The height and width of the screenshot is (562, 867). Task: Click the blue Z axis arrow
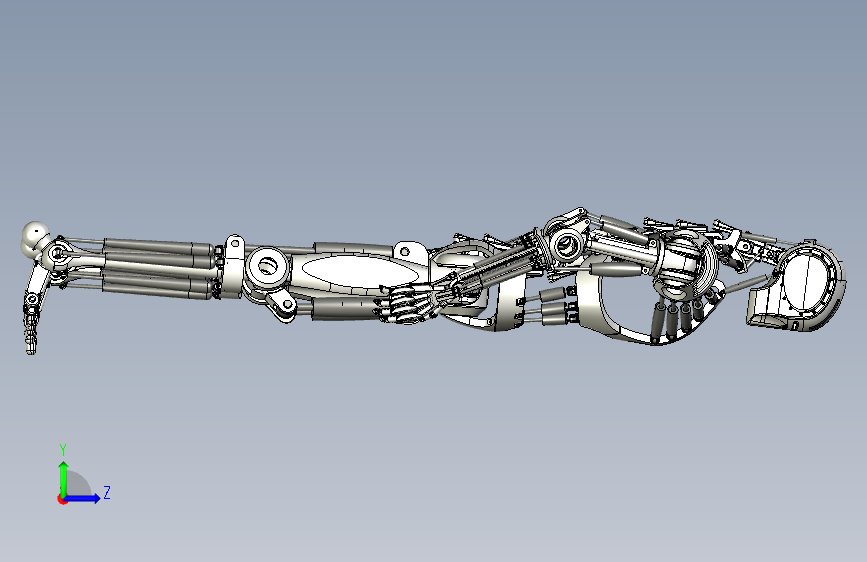tap(83, 498)
